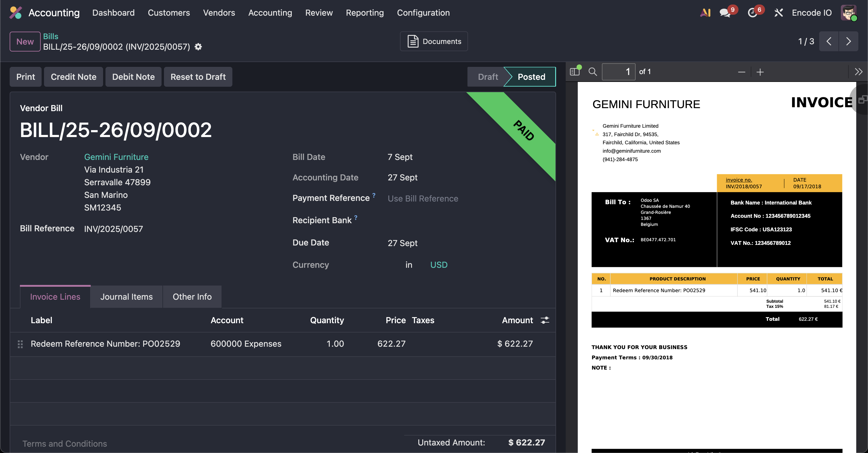
Task: Toggle the PDF viewer sidebar
Action: click(x=575, y=71)
